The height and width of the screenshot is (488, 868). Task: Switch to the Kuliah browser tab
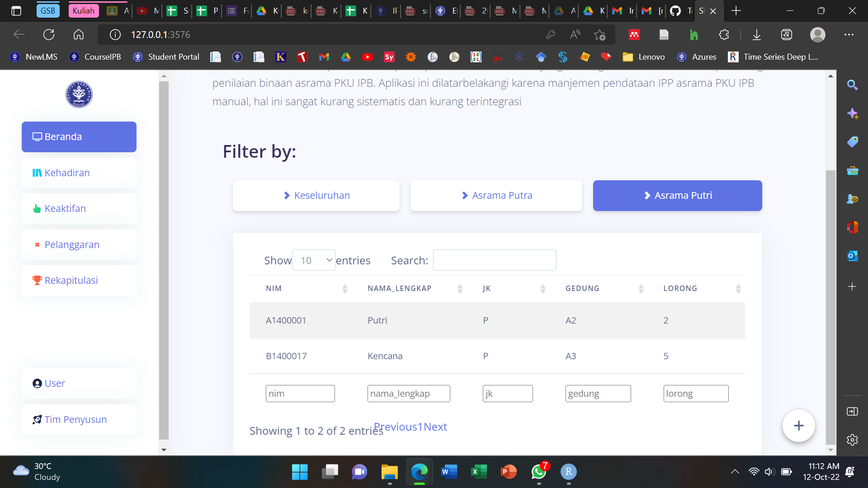83,10
